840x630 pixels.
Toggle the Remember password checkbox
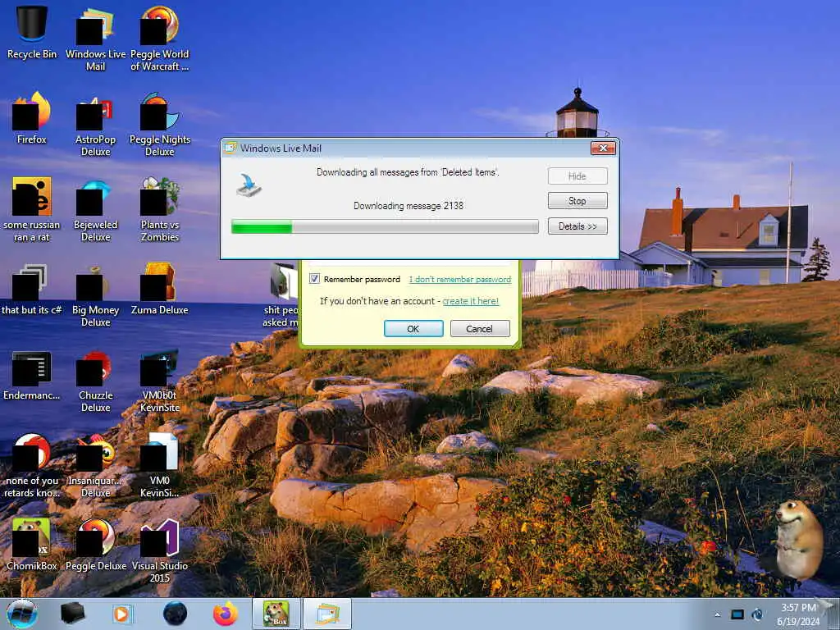click(x=314, y=279)
